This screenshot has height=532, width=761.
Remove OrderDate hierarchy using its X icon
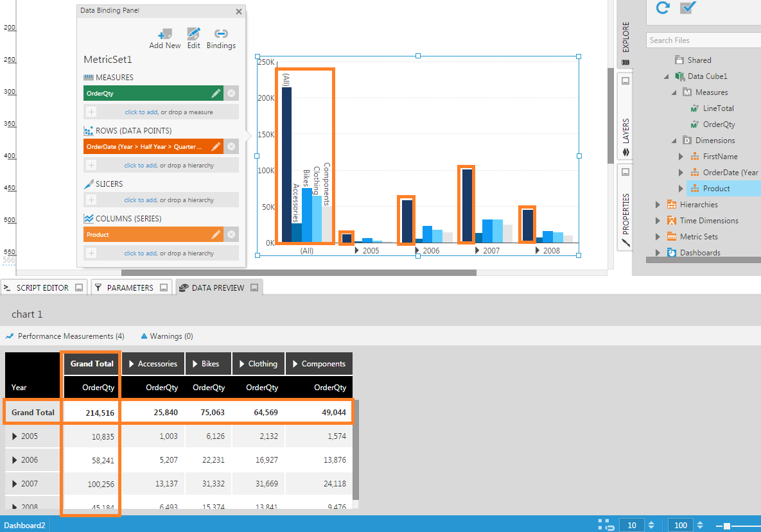(231, 146)
